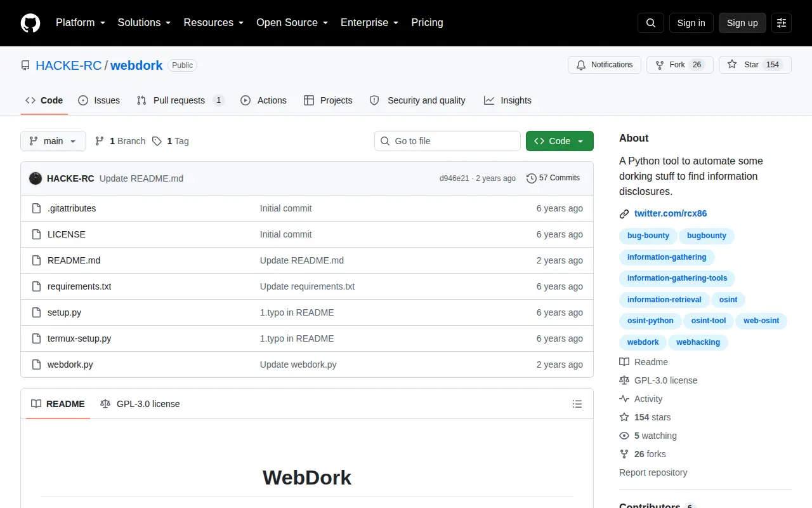Switch to the Issues tab
This screenshot has width=812, height=508.
point(99,100)
